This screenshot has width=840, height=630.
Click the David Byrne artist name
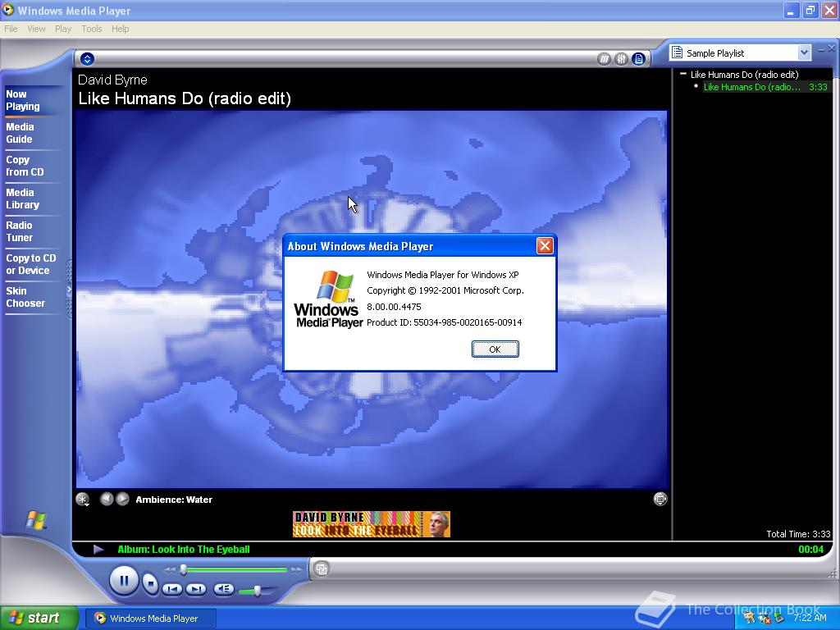point(112,80)
